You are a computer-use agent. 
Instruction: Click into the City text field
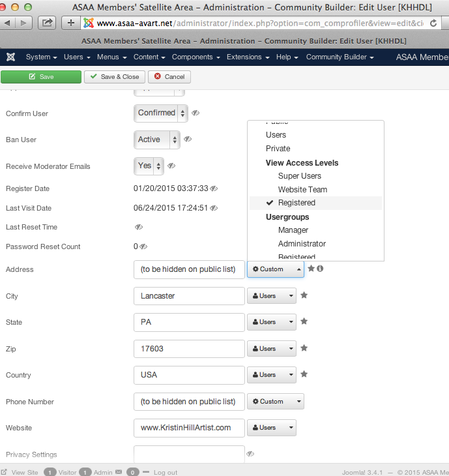tap(189, 296)
